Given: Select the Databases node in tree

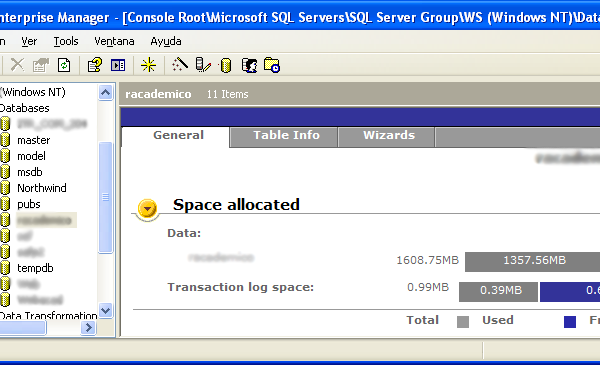Looking at the screenshot, I should click(24, 108).
